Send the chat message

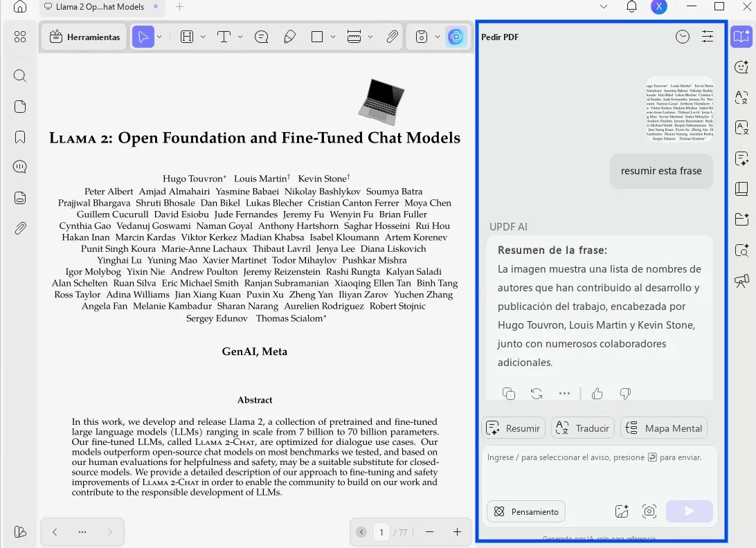point(690,511)
